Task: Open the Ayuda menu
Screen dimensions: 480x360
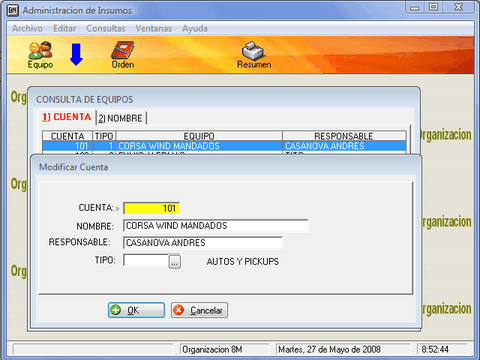Action: 195,29
